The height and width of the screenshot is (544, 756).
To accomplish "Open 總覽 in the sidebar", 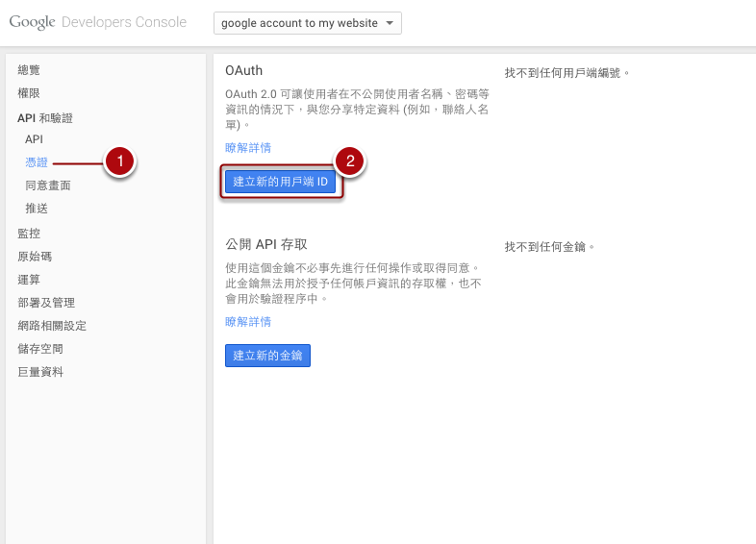I will coord(29,70).
